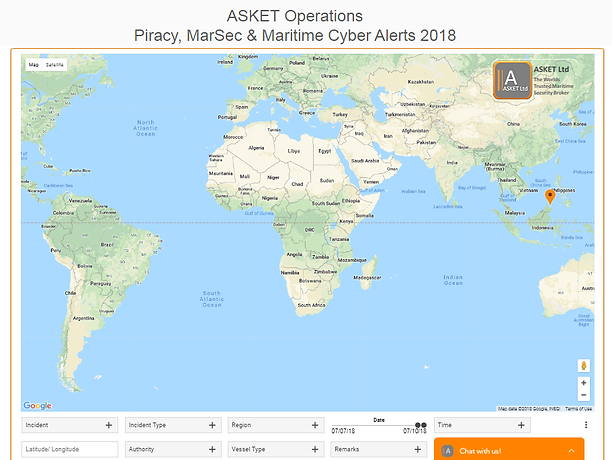The height and width of the screenshot is (460, 612).
Task: Zoom in on the map
Action: [x=584, y=383]
